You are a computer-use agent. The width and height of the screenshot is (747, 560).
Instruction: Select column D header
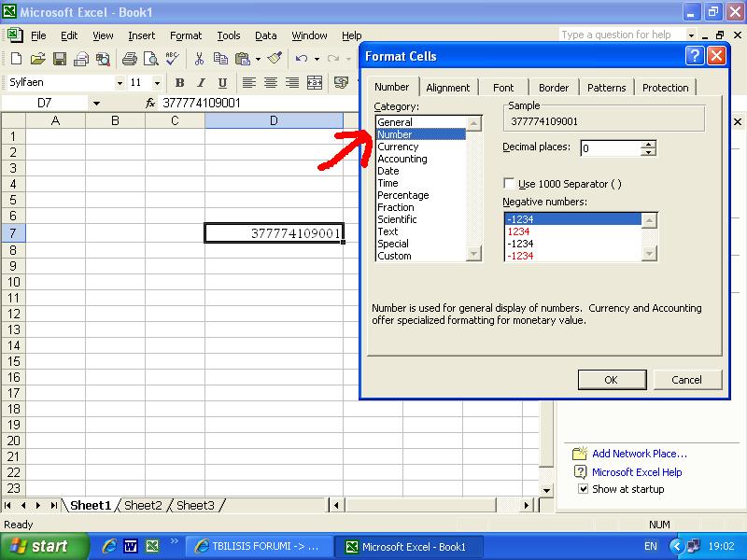pyautogui.click(x=274, y=120)
